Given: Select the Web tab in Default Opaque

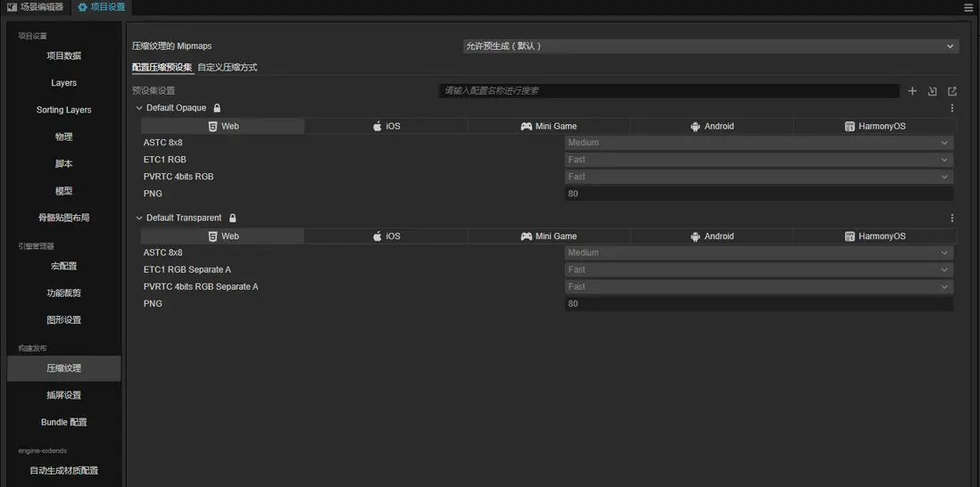Looking at the screenshot, I should tap(222, 126).
